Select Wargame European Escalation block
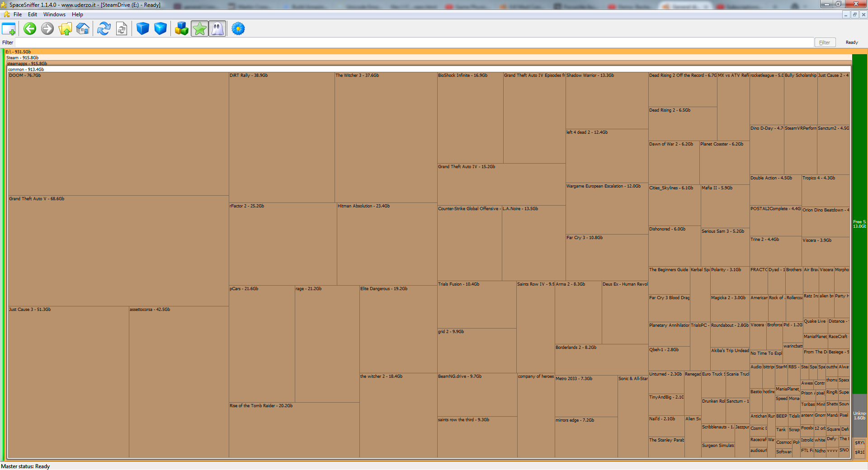This screenshot has width=868, height=470. tap(607, 208)
